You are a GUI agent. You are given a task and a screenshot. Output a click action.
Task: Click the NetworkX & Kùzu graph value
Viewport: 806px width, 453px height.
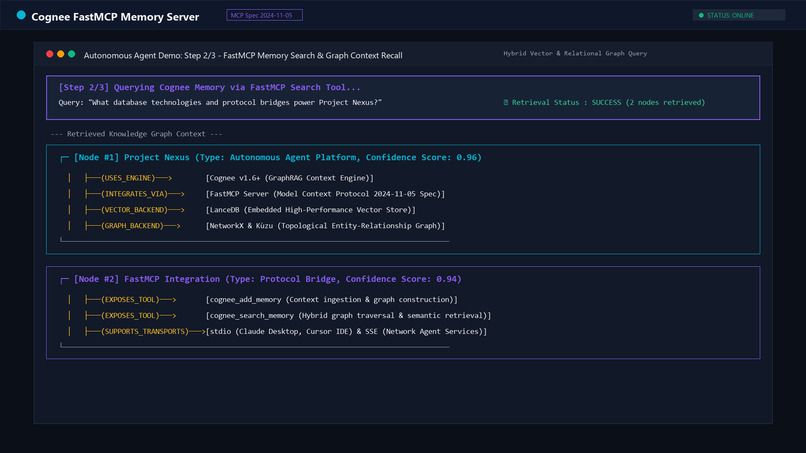325,226
